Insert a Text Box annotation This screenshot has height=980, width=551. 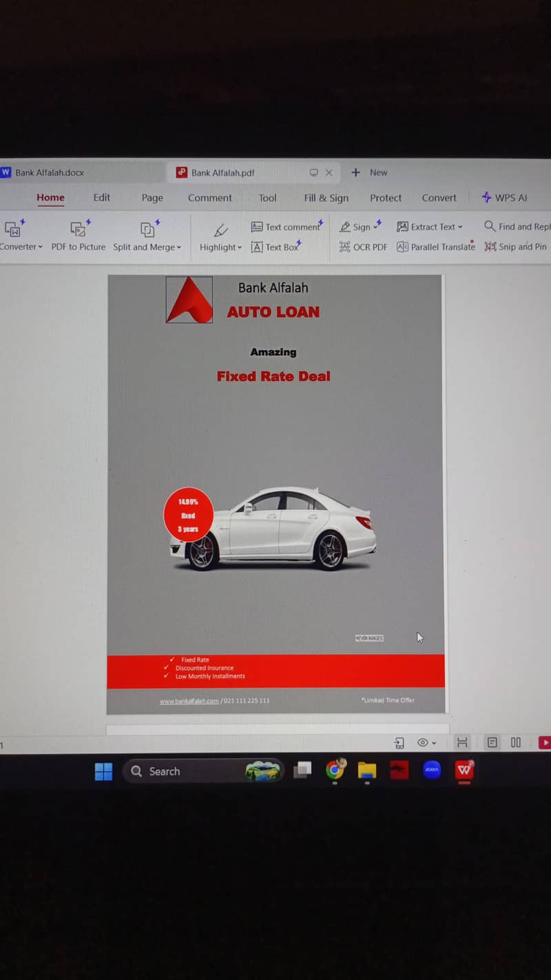(x=277, y=247)
